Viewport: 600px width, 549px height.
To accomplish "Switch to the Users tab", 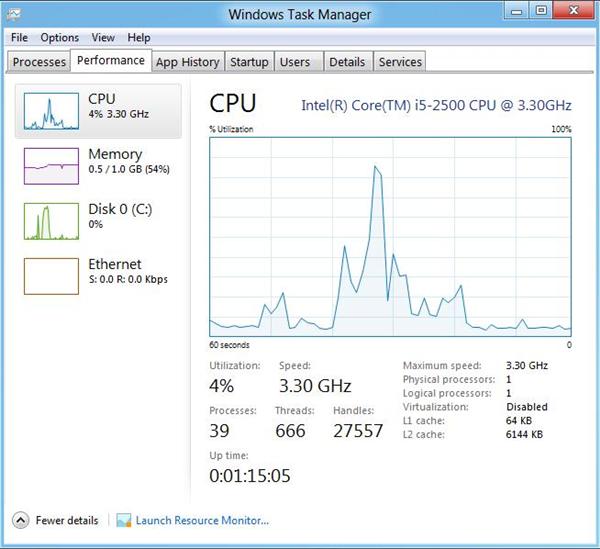I will click(x=298, y=62).
